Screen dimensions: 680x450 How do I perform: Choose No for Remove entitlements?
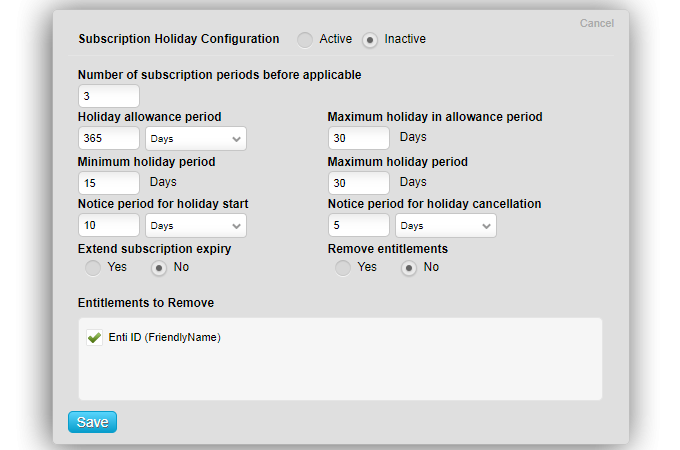(x=408, y=268)
